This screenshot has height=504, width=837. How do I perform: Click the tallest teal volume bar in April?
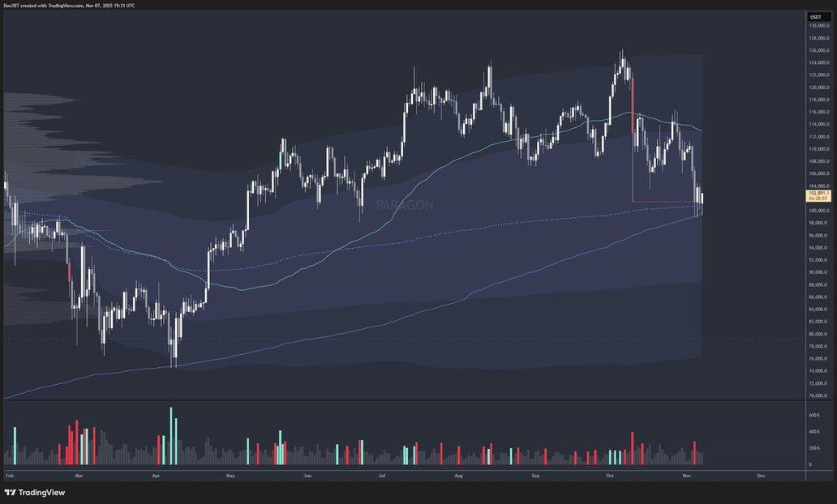(171, 436)
